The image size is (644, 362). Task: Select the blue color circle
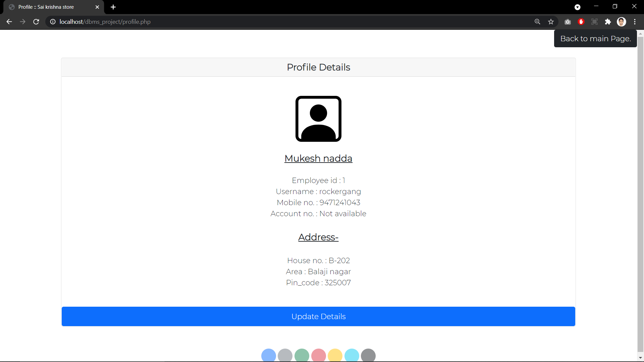(x=268, y=355)
